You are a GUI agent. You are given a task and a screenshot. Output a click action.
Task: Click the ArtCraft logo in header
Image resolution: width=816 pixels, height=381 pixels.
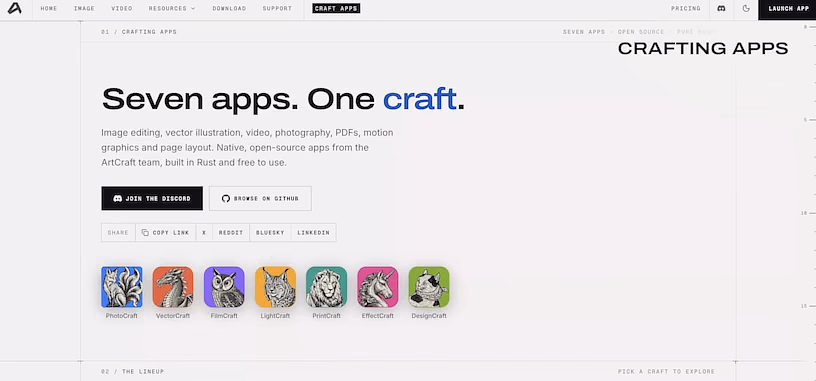15,9
